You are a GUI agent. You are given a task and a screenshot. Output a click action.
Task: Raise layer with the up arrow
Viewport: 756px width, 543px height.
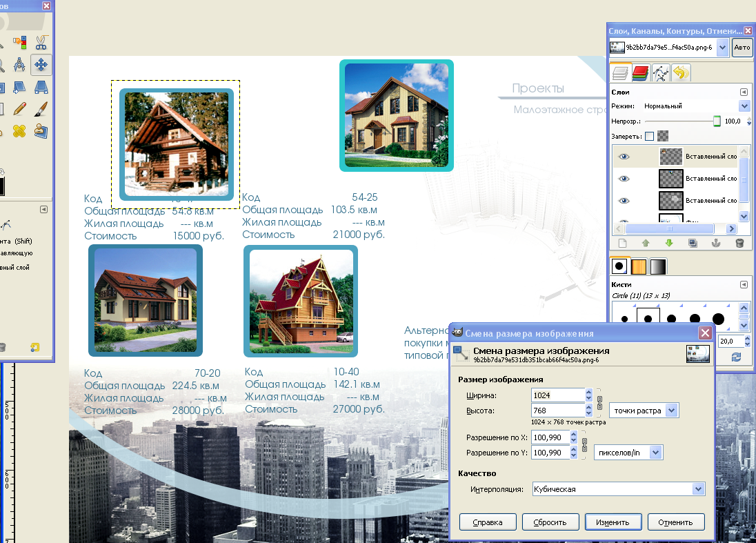click(646, 243)
